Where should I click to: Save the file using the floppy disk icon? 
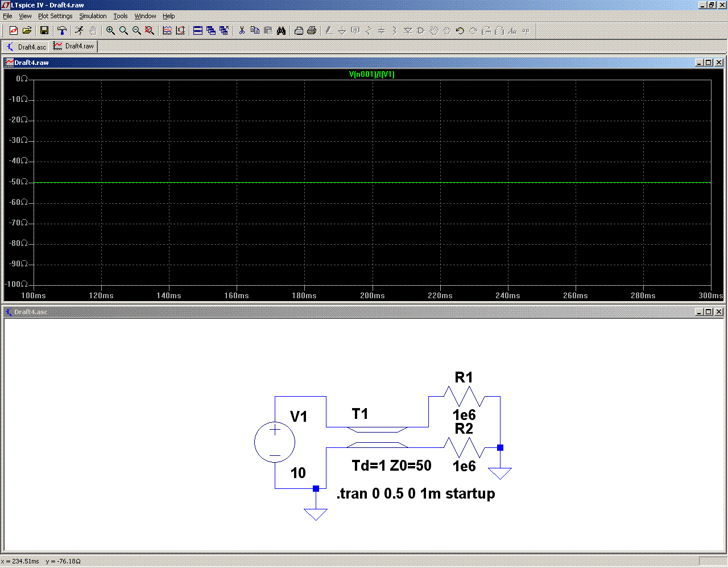[x=44, y=31]
